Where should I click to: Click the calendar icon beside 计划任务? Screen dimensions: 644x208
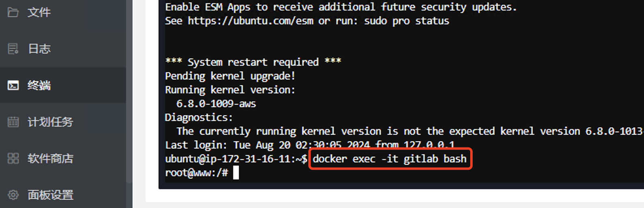pyautogui.click(x=13, y=122)
